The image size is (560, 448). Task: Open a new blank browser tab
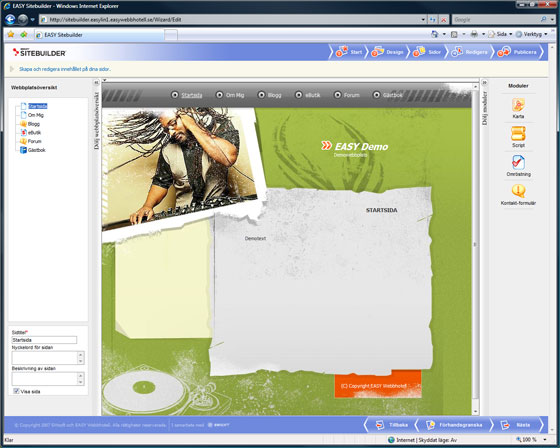(171, 35)
